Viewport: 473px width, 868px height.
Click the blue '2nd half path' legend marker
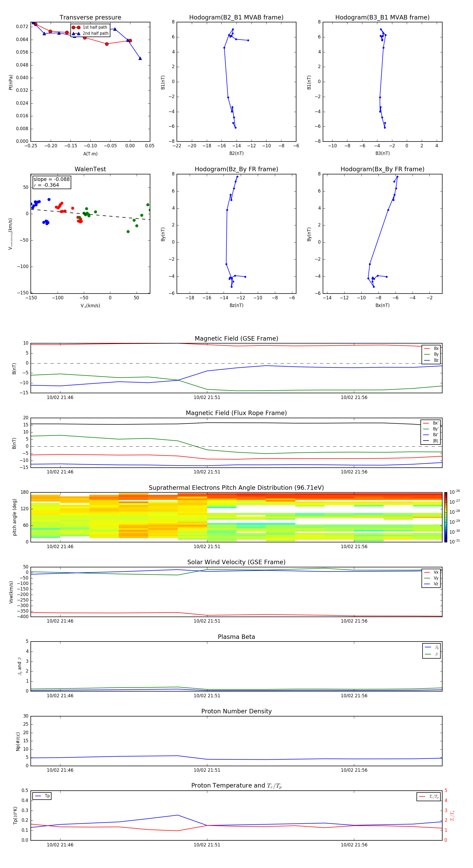click(x=76, y=33)
